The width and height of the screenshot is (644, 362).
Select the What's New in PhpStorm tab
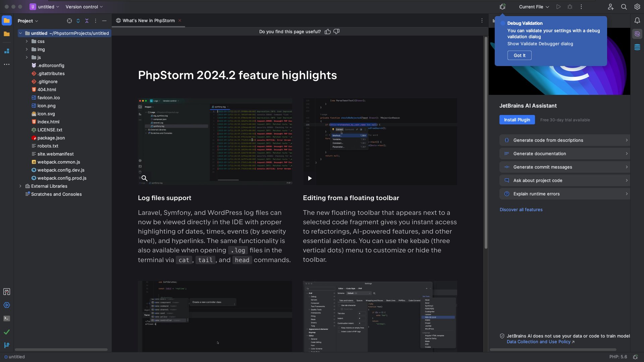coord(148,21)
